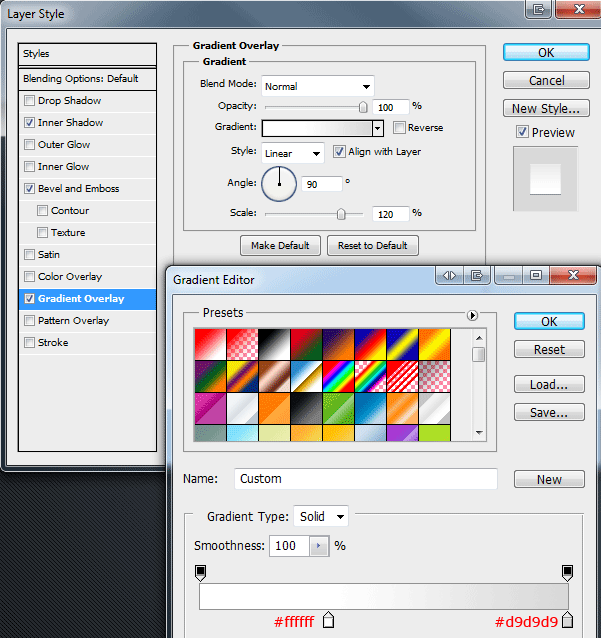601x638 pixels.
Task: Enable the Texture checkbox
Action: pyautogui.click(x=42, y=232)
